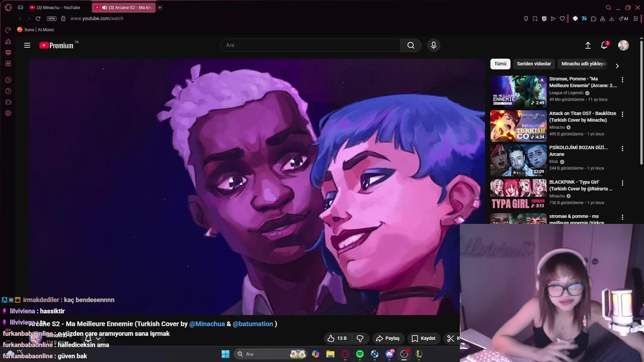This screenshot has height=362, width=644.
Task: Like the video with 13 B thumbs-up
Action: coord(337,338)
